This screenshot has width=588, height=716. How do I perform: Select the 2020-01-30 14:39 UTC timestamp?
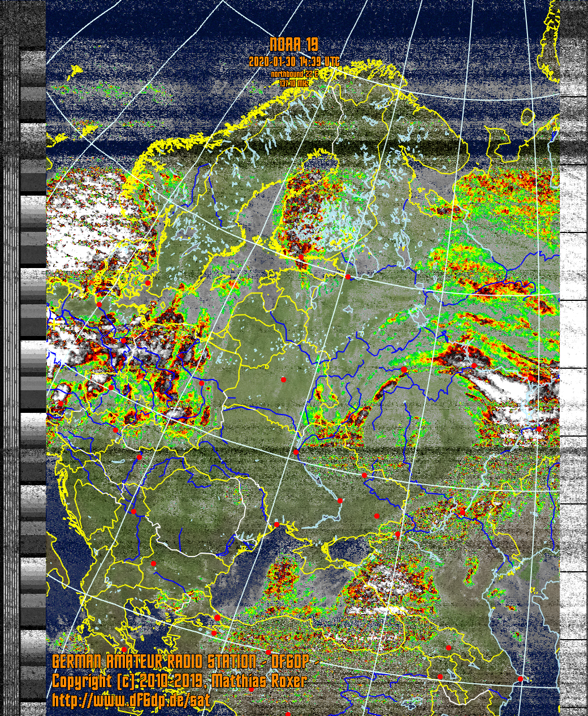point(293,62)
